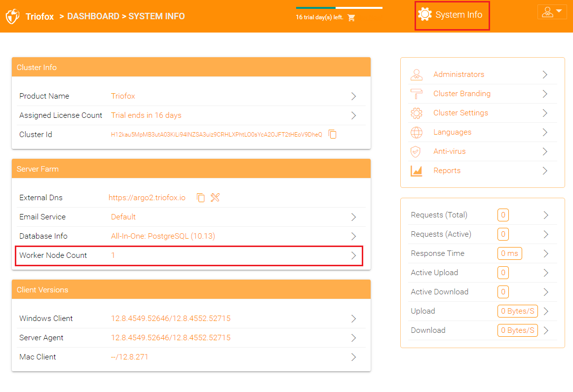Click the All-In-One: PostgreSQL (10.13) value

[x=163, y=236]
